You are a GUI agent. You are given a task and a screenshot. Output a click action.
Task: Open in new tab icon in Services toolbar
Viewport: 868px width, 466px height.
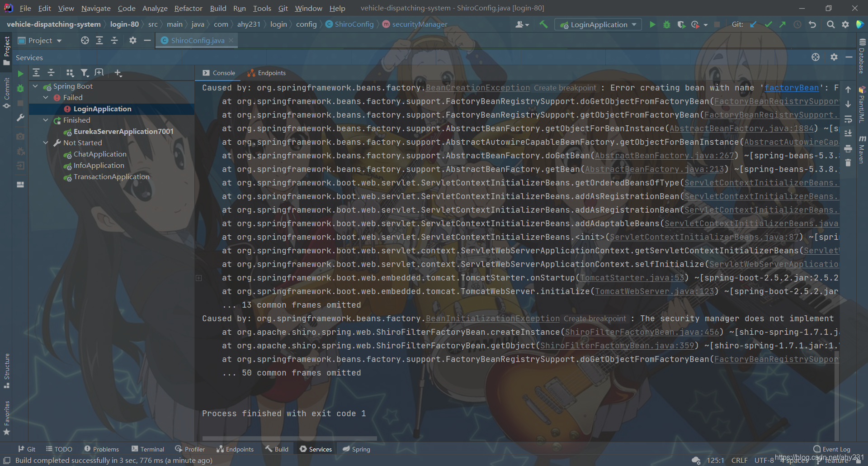click(99, 72)
